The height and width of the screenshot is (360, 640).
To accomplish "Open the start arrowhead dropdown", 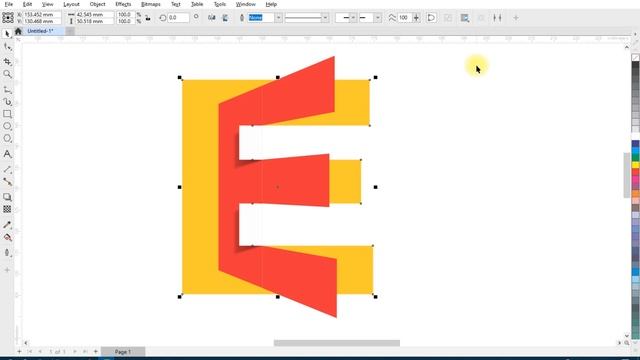I will click(x=353, y=18).
